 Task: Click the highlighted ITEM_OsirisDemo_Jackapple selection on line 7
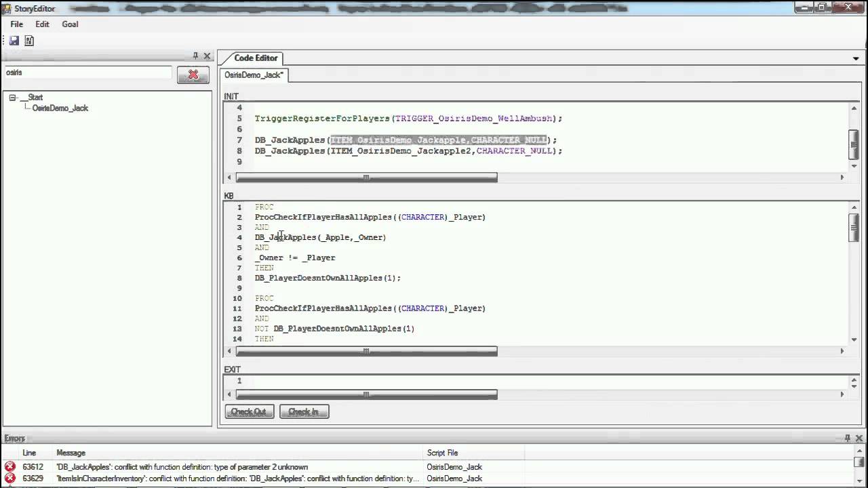tap(439, 140)
